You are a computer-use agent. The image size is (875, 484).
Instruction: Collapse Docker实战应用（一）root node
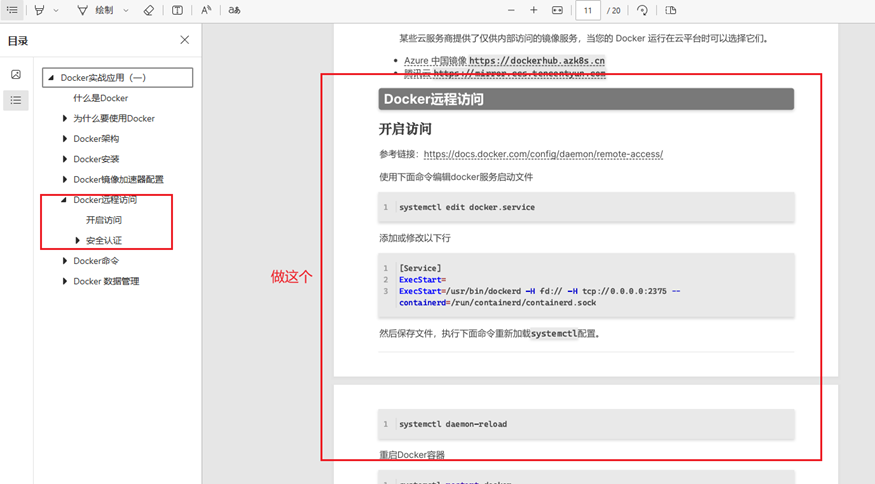[51, 78]
